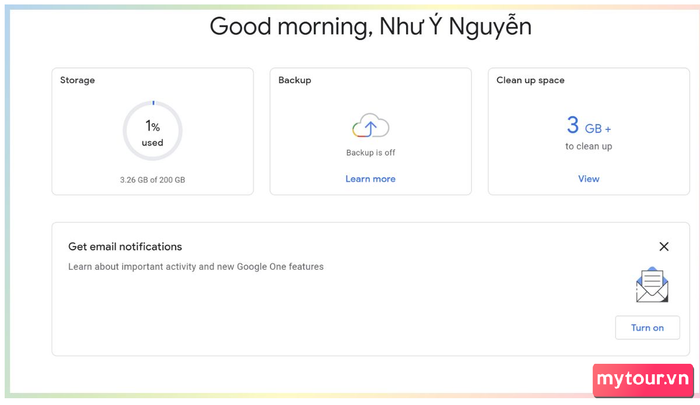The height and width of the screenshot is (405, 700).
Task: Open the Learn more backup link
Action: point(371,179)
